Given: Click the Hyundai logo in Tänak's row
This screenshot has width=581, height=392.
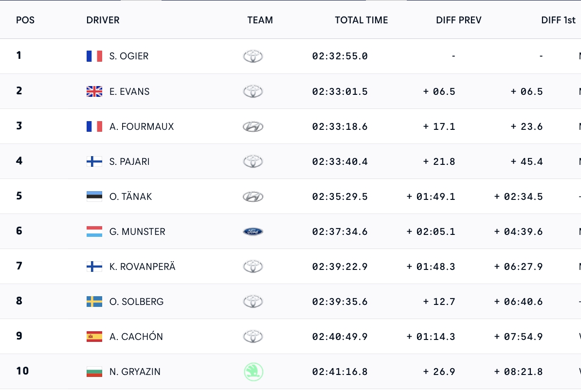Looking at the screenshot, I should click(253, 196).
